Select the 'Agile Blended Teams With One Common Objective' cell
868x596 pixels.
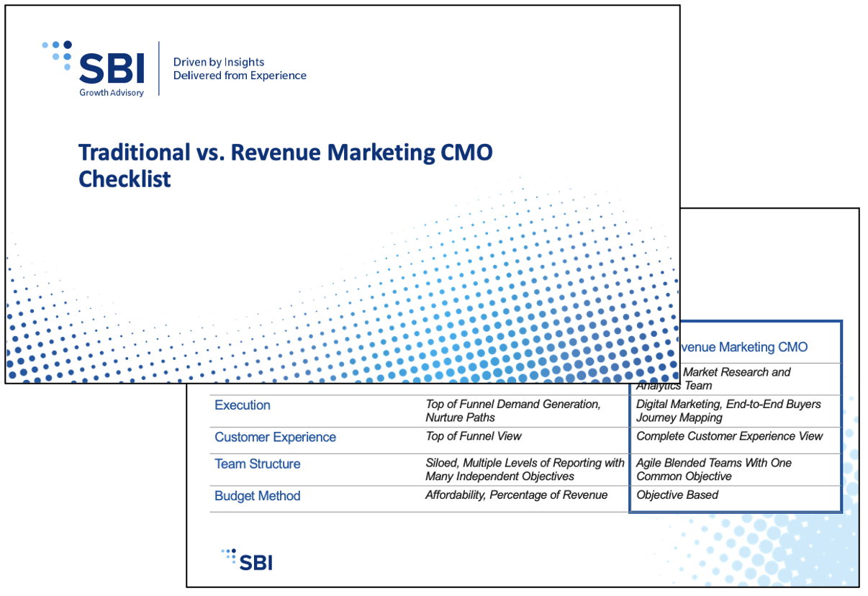pyautogui.click(x=713, y=469)
